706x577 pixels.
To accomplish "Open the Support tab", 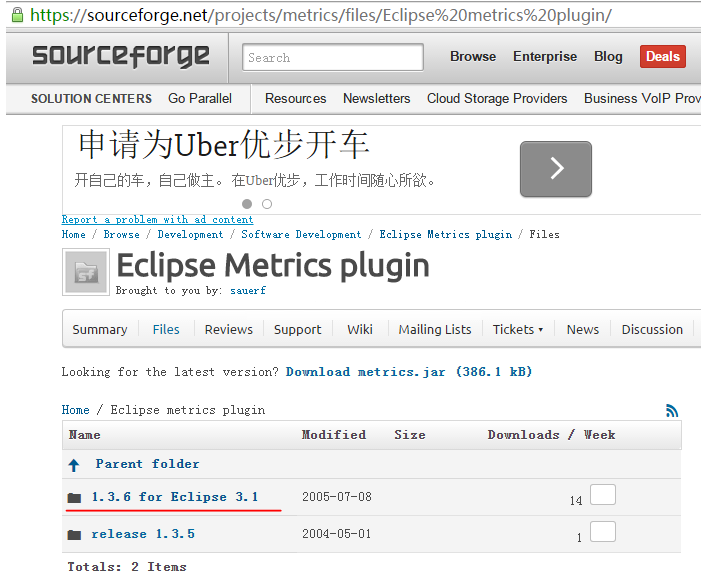I will click(298, 329).
